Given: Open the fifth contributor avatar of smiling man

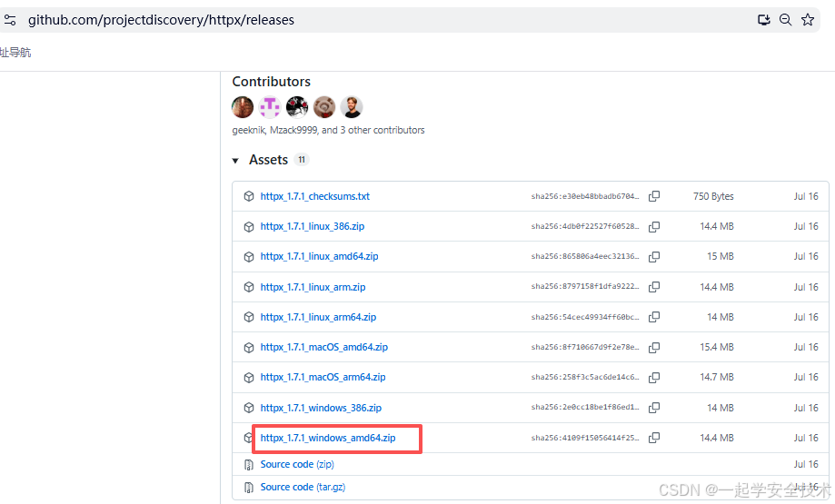Looking at the screenshot, I should [x=352, y=107].
